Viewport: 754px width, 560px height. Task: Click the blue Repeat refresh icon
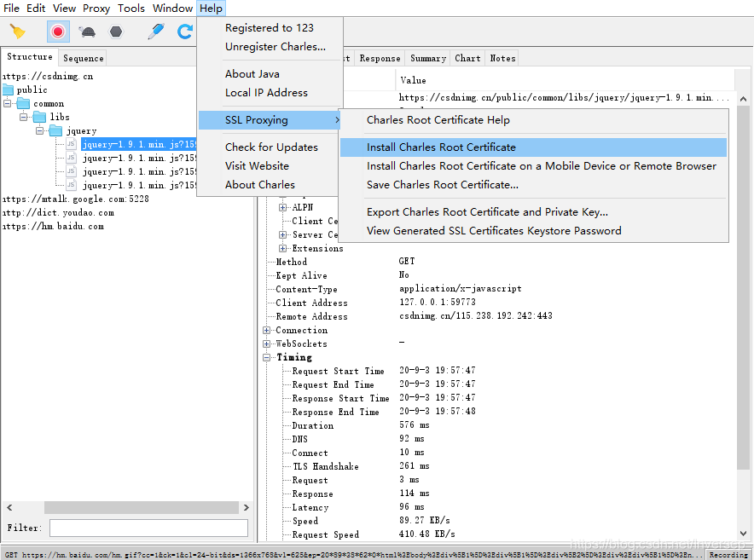coord(185,32)
